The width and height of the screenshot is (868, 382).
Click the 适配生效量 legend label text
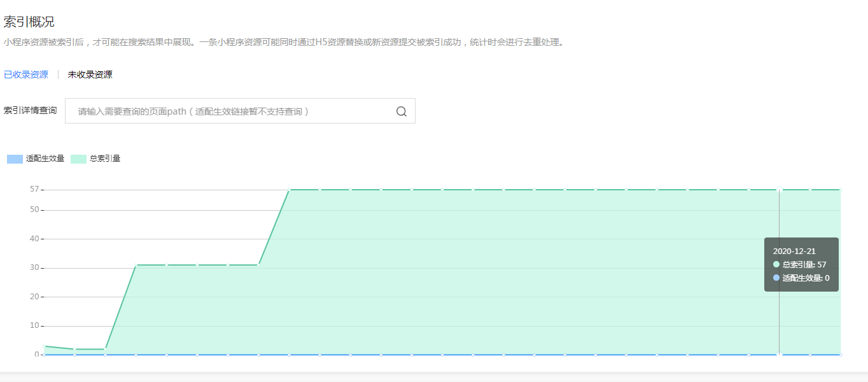pos(45,159)
